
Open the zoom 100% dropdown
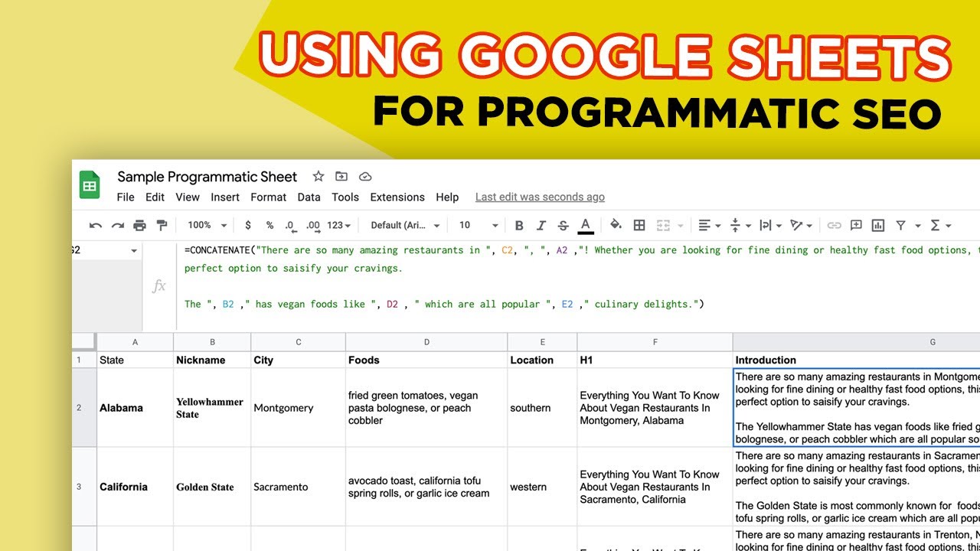(207, 225)
